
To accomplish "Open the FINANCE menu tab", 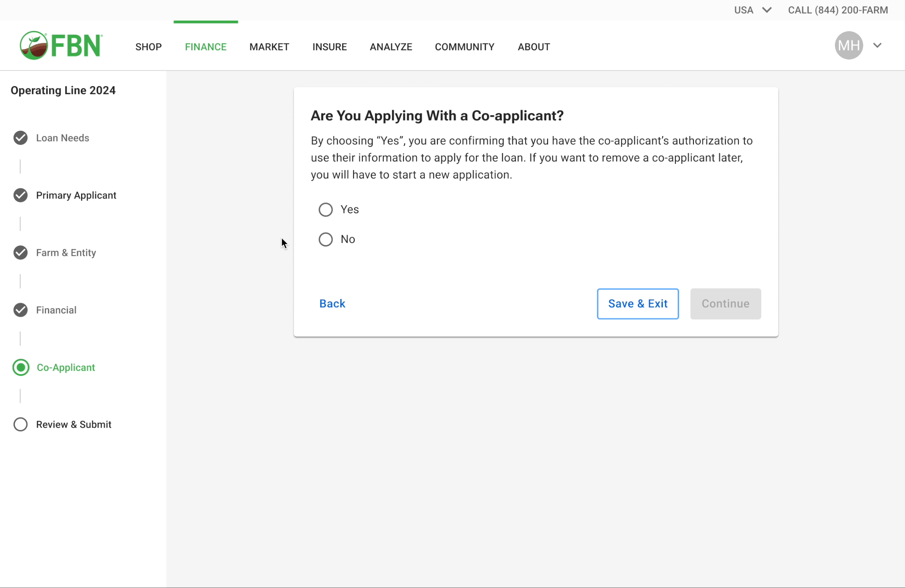I will [206, 47].
